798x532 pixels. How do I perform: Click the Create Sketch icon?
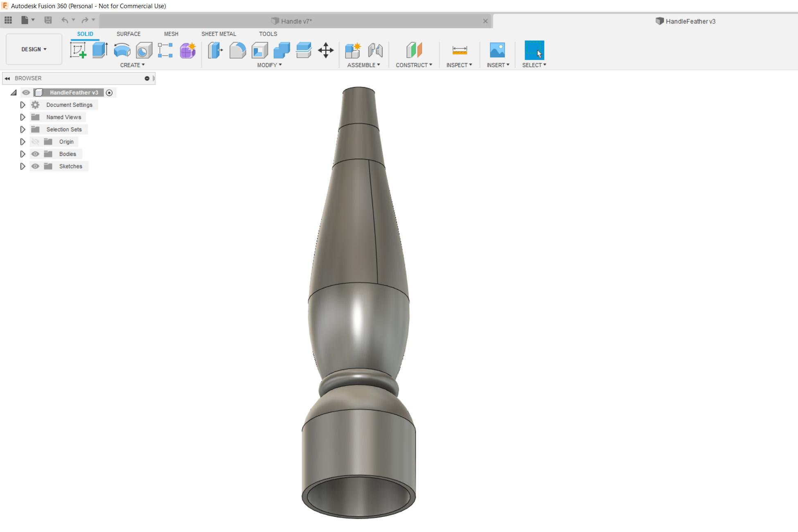coord(78,50)
